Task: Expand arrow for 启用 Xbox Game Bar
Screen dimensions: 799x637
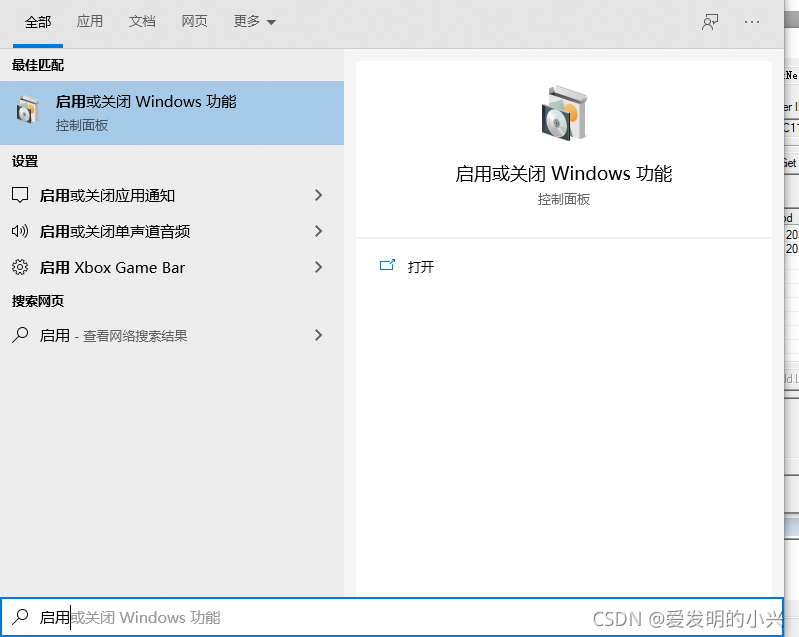Action: click(318, 267)
